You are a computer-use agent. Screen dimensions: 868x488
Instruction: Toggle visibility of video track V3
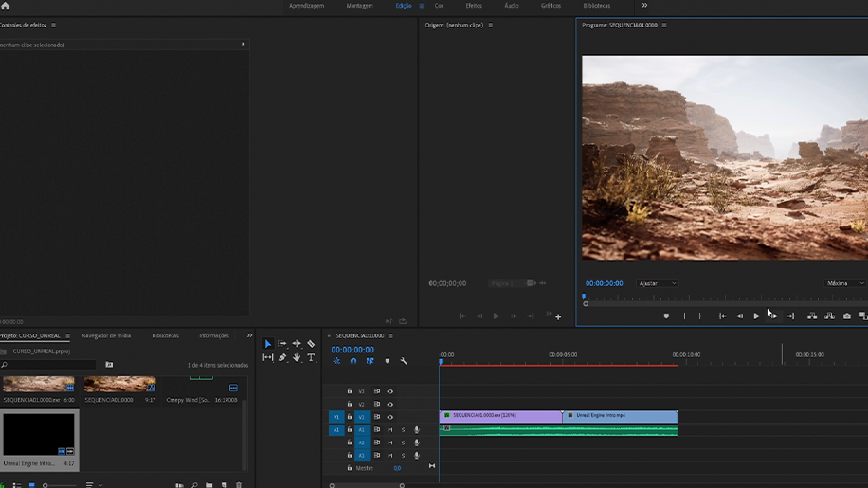point(389,391)
